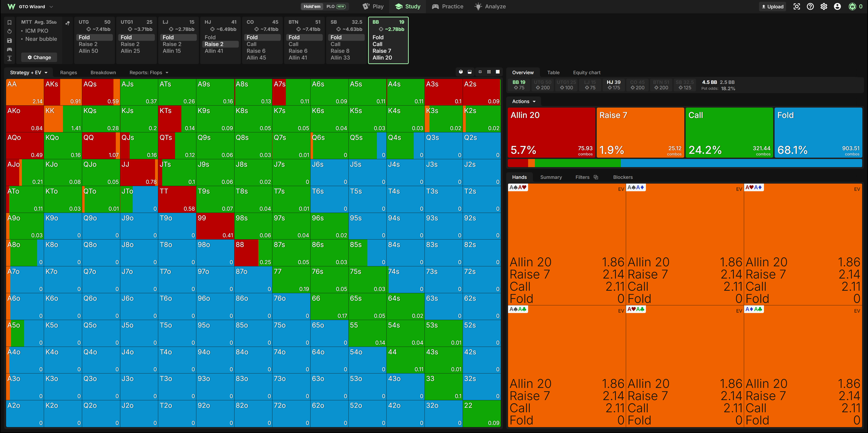This screenshot has width=868, height=433.
Task: Switch to the Blockers tab
Action: 623,177
